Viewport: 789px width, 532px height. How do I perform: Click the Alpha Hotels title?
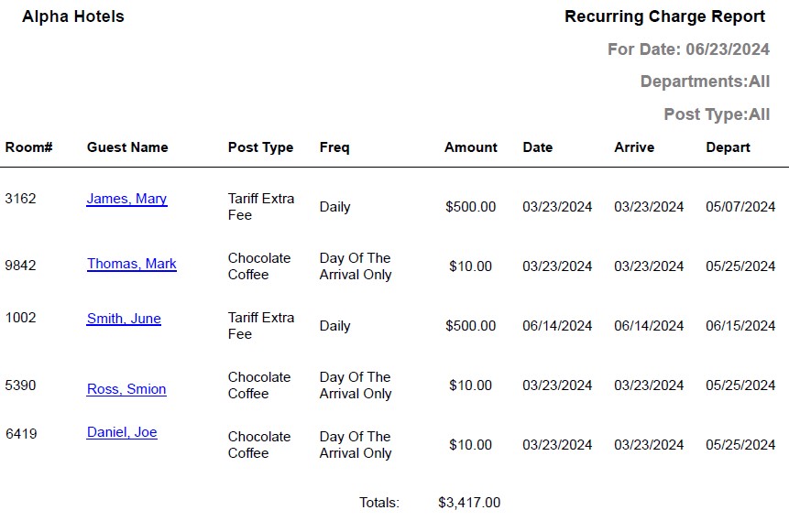[72, 16]
